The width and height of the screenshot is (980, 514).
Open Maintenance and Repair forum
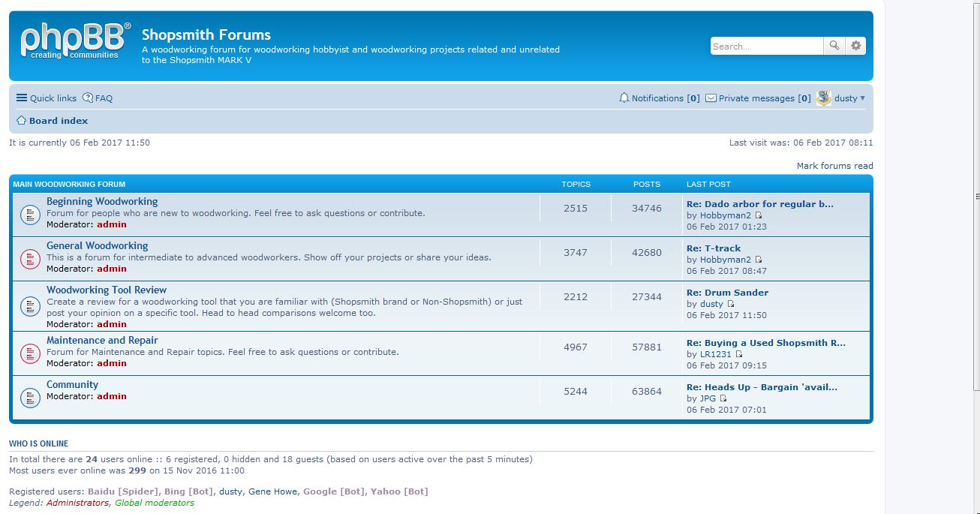click(102, 340)
